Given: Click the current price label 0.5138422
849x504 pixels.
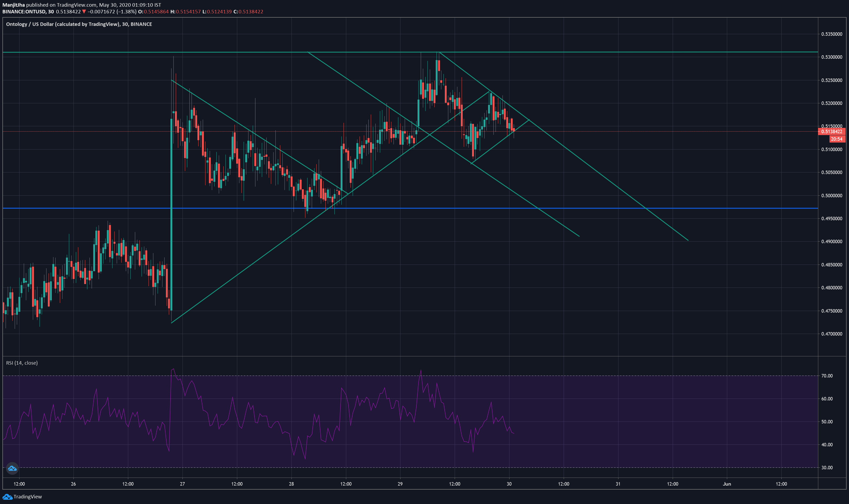Looking at the screenshot, I should coord(832,131).
